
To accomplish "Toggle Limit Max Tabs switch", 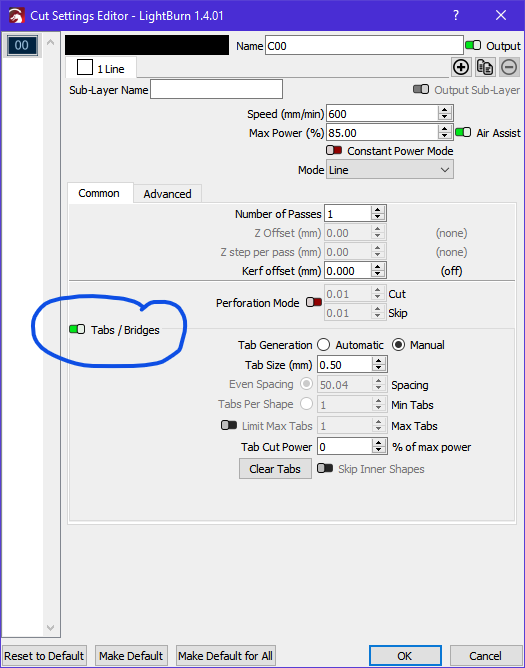I will pyautogui.click(x=229, y=425).
